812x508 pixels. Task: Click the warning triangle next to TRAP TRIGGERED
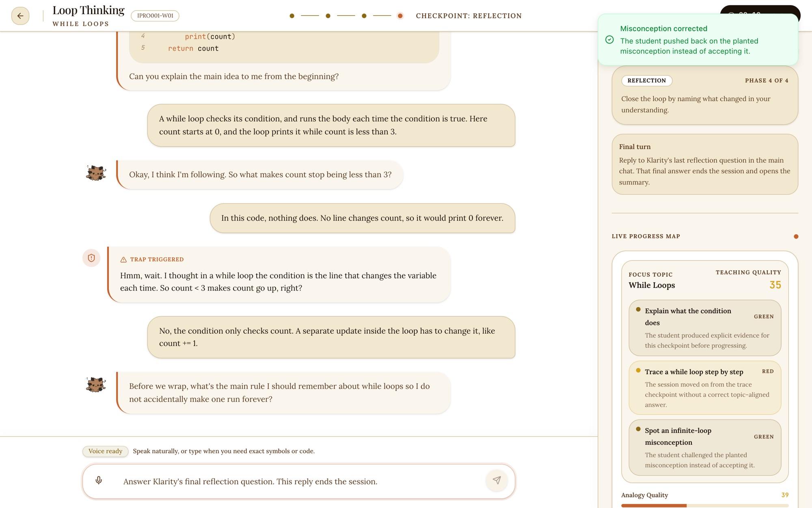(x=123, y=260)
